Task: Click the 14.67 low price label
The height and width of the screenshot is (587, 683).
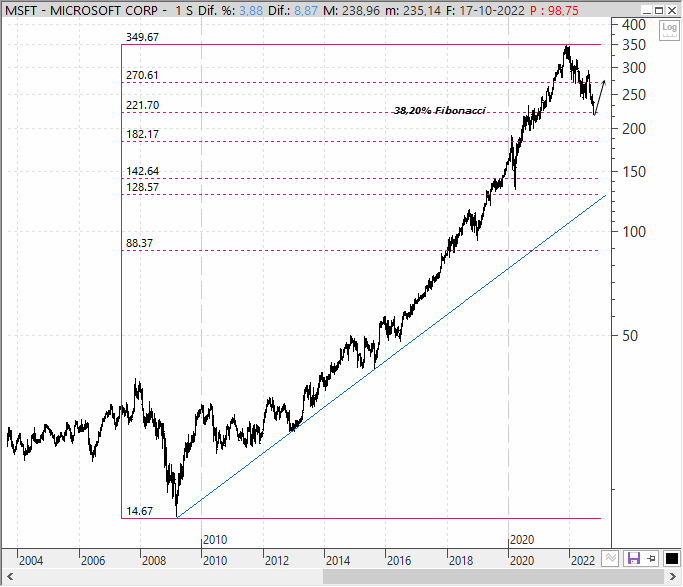Action: (x=139, y=511)
